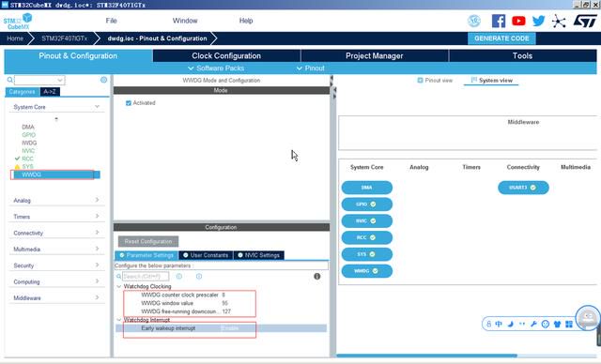The height and width of the screenshot is (364, 601).
Task: Open the NVIC Settings tab
Action: 259,255
